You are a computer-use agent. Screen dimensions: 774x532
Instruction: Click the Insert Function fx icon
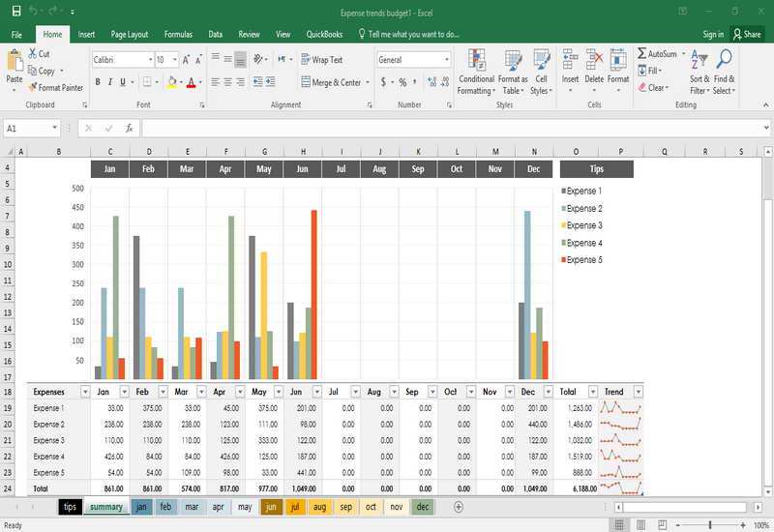129,128
